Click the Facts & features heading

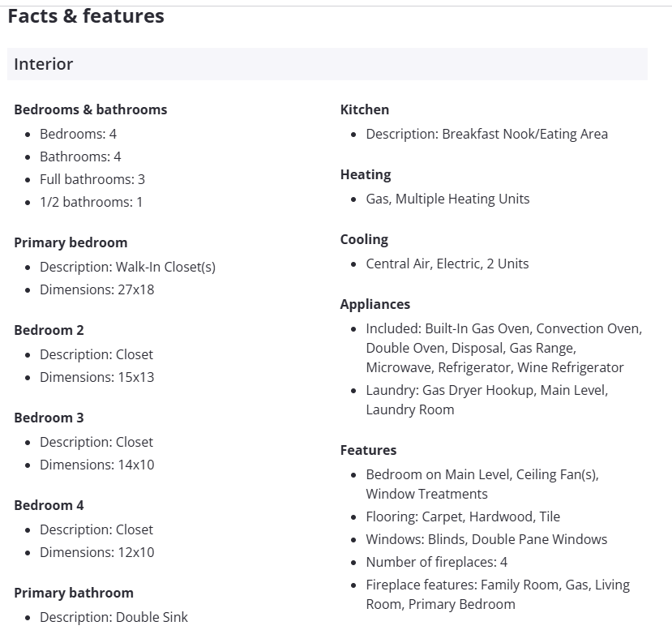coord(86,16)
